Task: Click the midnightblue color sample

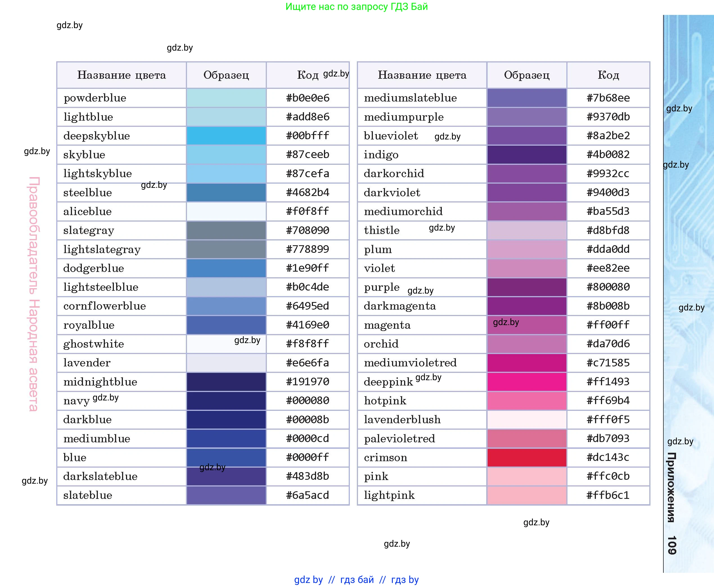Action: click(226, 382)
